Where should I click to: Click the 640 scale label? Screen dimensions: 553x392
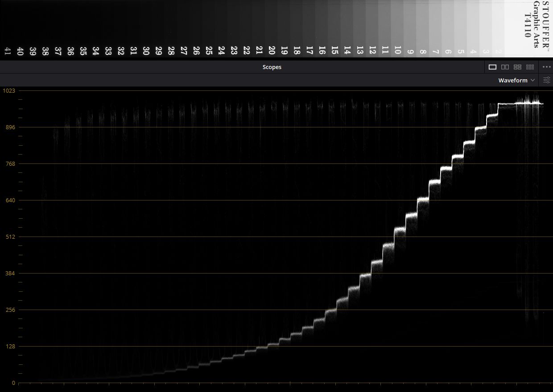pyautogui.click(x=10, y=200)
